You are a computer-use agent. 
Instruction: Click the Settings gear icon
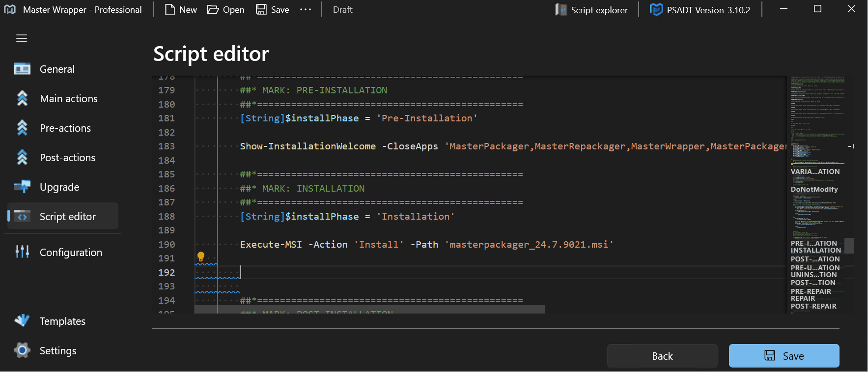(22, 350)
